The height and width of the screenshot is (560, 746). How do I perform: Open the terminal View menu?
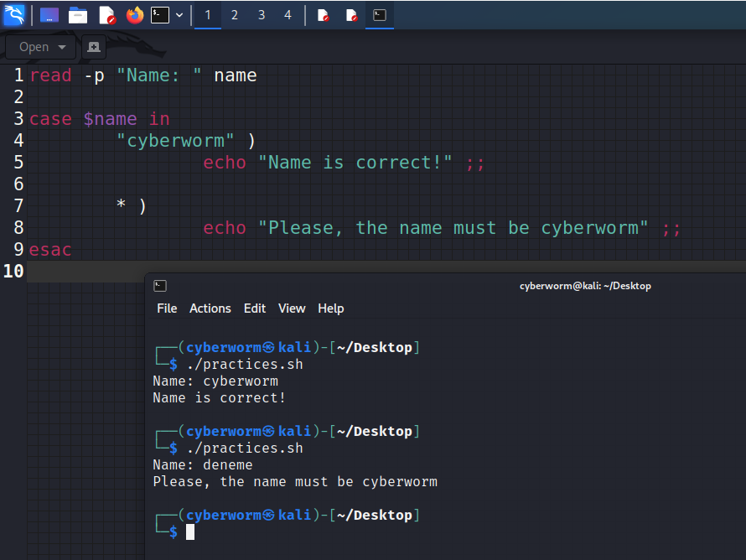click(292, 309)
